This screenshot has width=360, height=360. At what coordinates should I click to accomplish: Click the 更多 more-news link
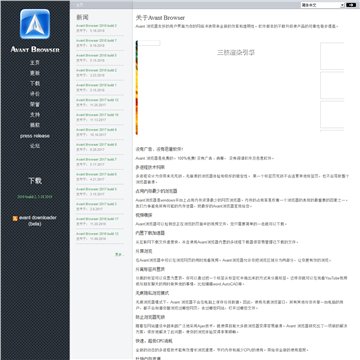(119, 254)
